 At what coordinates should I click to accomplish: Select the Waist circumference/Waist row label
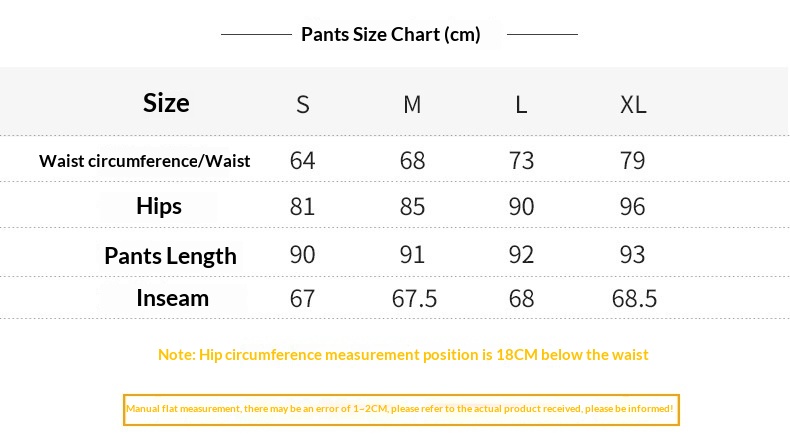145,161
